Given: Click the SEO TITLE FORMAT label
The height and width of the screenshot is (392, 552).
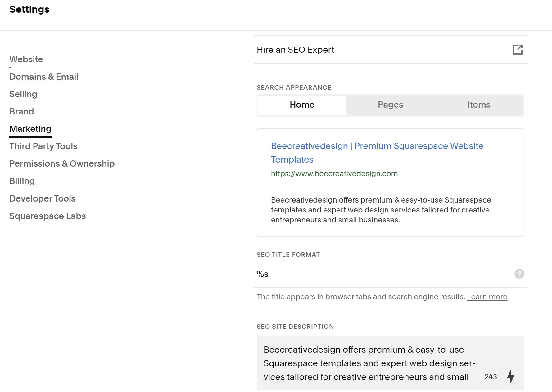Looking at the screenshot, I should click(x=288, y=255).
